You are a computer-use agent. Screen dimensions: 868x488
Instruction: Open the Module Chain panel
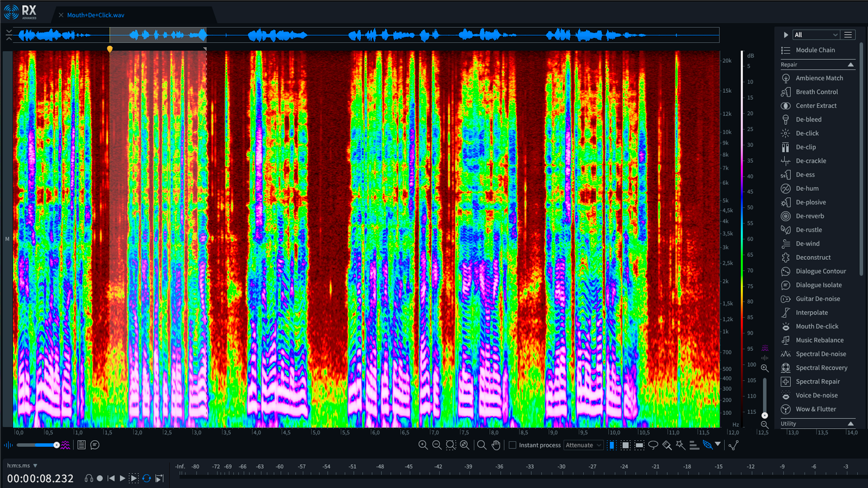(x=815, y=50)
